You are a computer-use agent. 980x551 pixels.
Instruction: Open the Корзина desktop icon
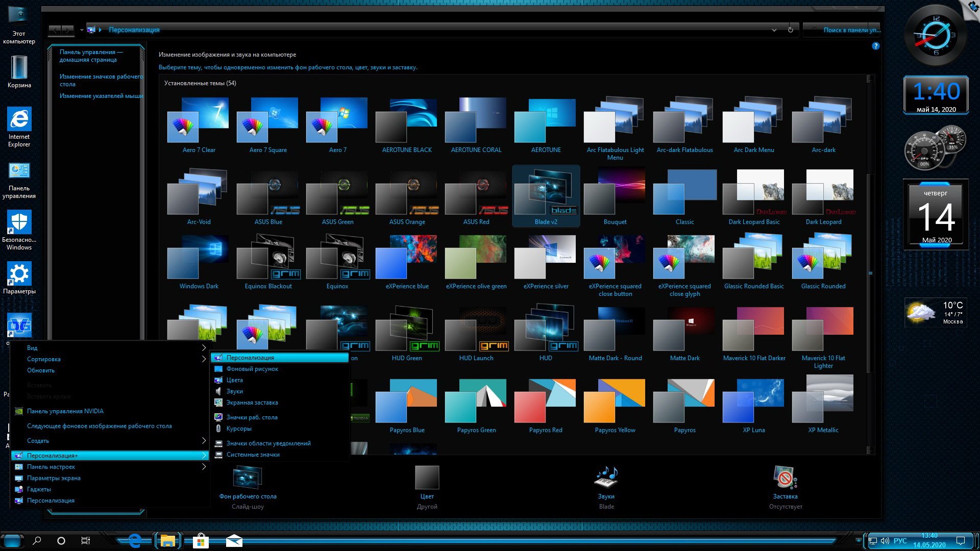(19, 71)
